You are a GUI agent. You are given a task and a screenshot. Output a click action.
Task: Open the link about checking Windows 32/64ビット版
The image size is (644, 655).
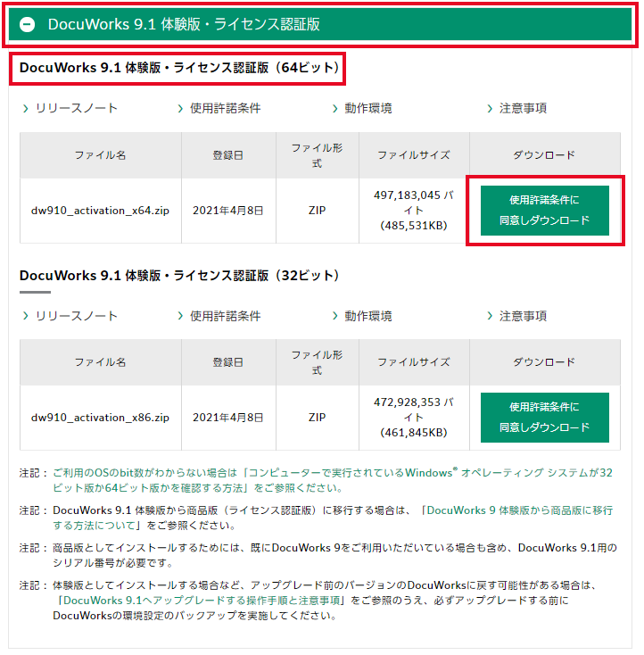click(x=333, y=480)
